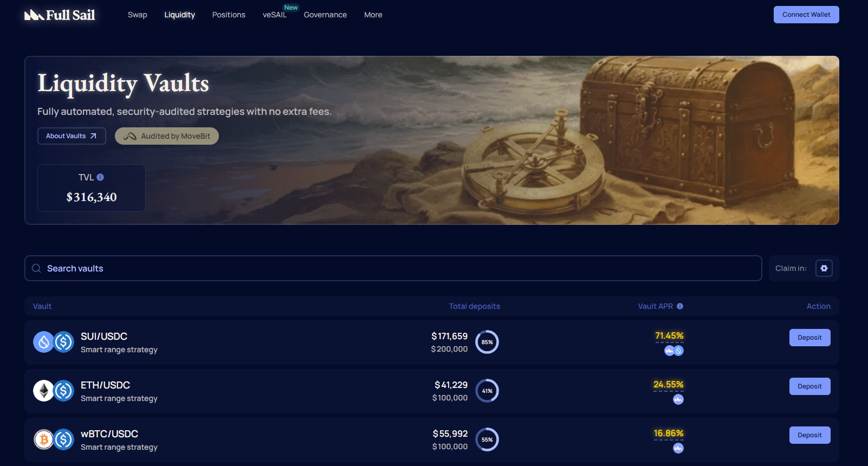Deposit into the SUI/USDC vault
This screenshot has width=868, height=466.
pyautogui.click(x=809, y=338)
